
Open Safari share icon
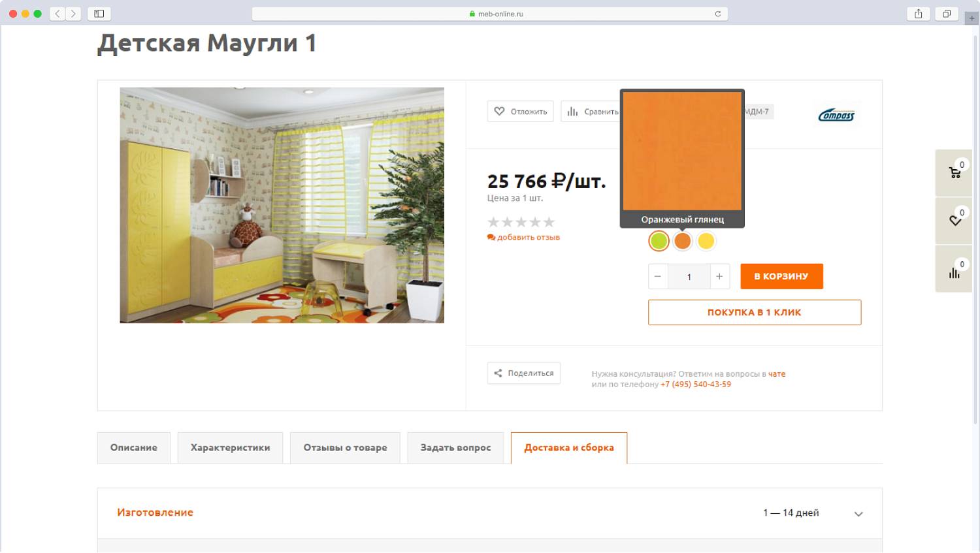pos(918,14)
